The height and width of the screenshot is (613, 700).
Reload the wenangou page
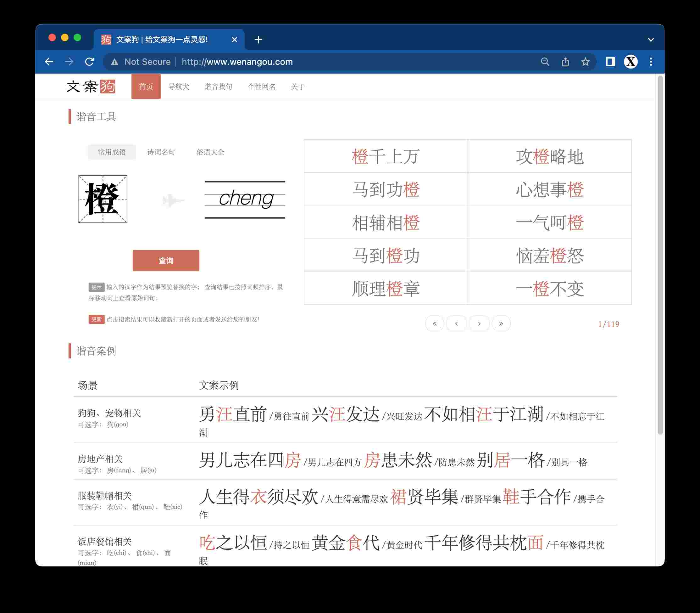point(90,62)
